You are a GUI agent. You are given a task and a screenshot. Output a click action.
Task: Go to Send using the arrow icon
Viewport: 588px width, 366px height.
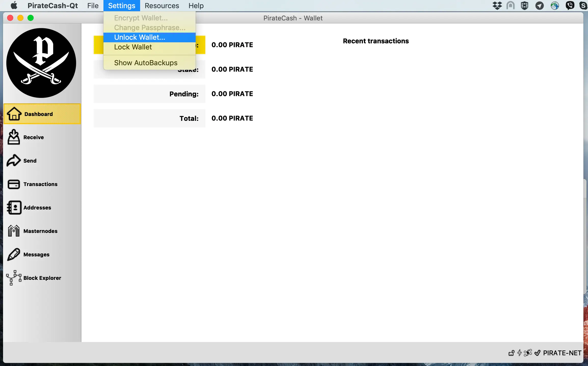click(14, 161)
